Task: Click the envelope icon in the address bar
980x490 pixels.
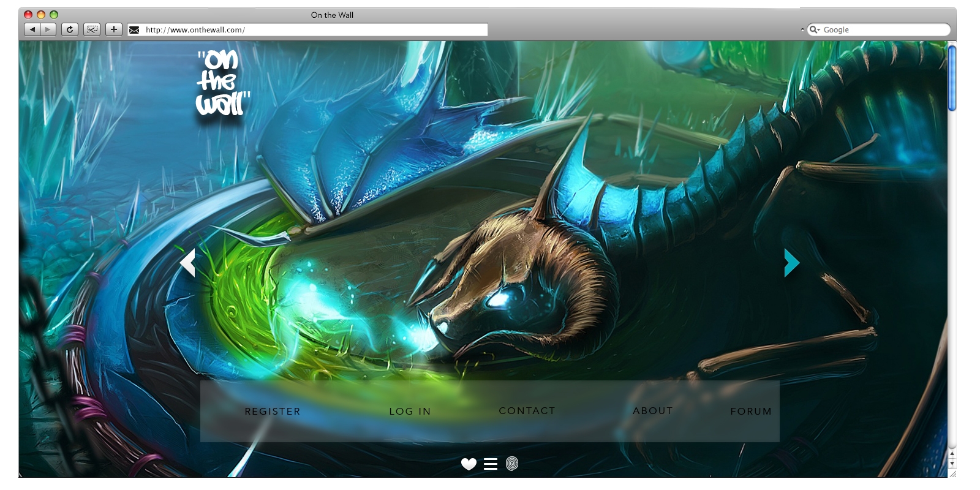Action: click(134, 29)
